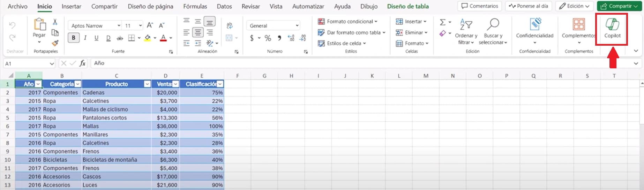Image resolution: width=644 pixels, height=190 pixels.
Task: Open the Categoría column filter dropdown
Action: (78, 84)
